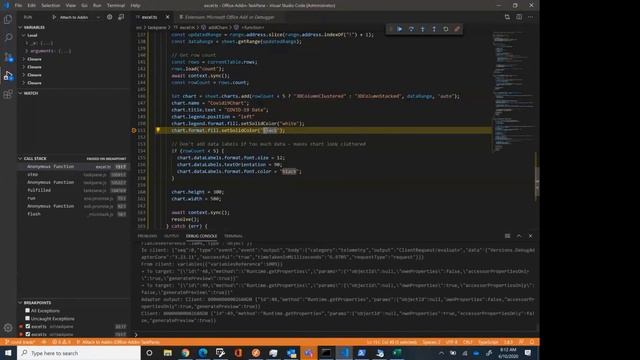Close the excel.ts editor tab
The image size is (640, 360).
(167, 17)
